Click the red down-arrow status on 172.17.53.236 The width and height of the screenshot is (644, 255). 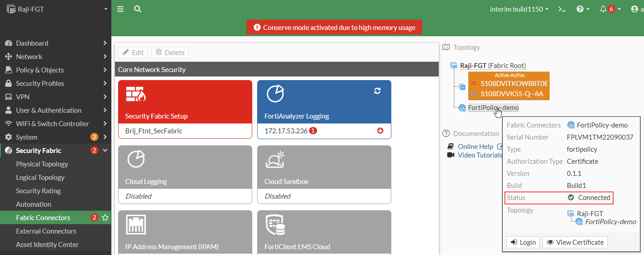(380, 131)
